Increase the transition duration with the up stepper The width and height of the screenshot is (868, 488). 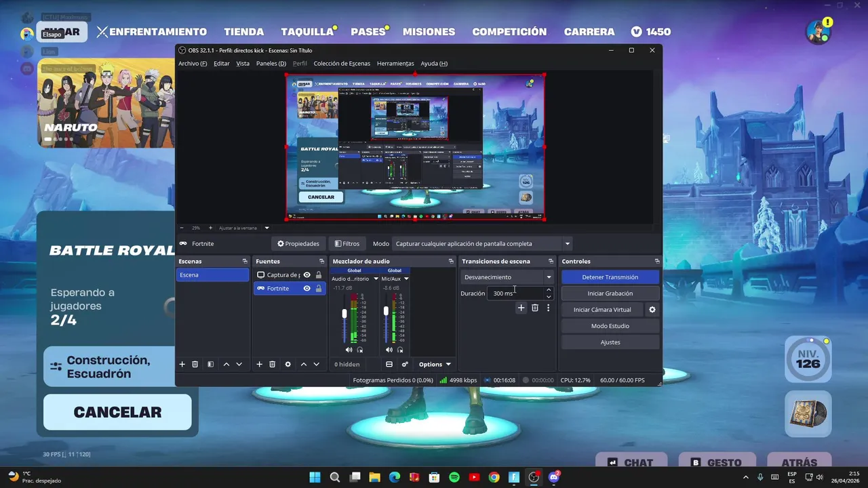[549, 290]
